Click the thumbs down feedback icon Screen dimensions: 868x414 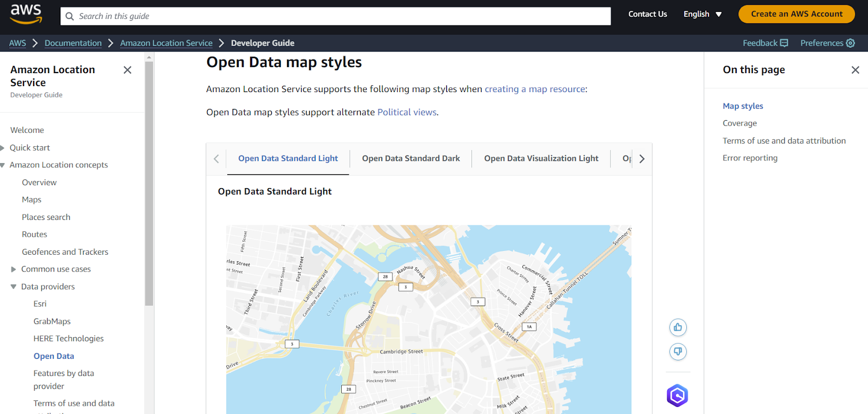[x=678, y=352]
